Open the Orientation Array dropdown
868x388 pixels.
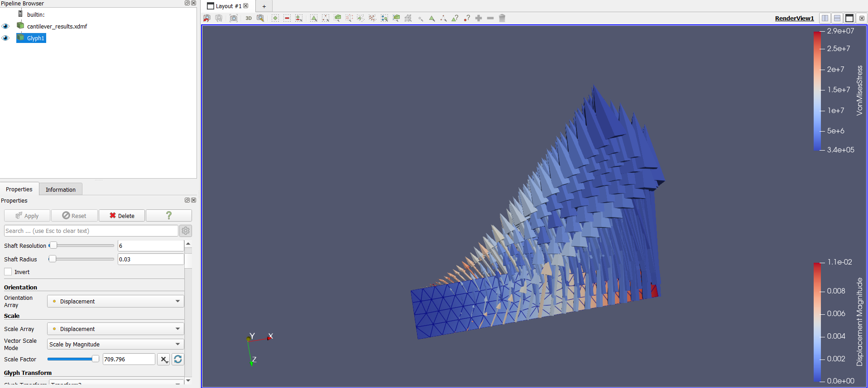click(115, 301)
